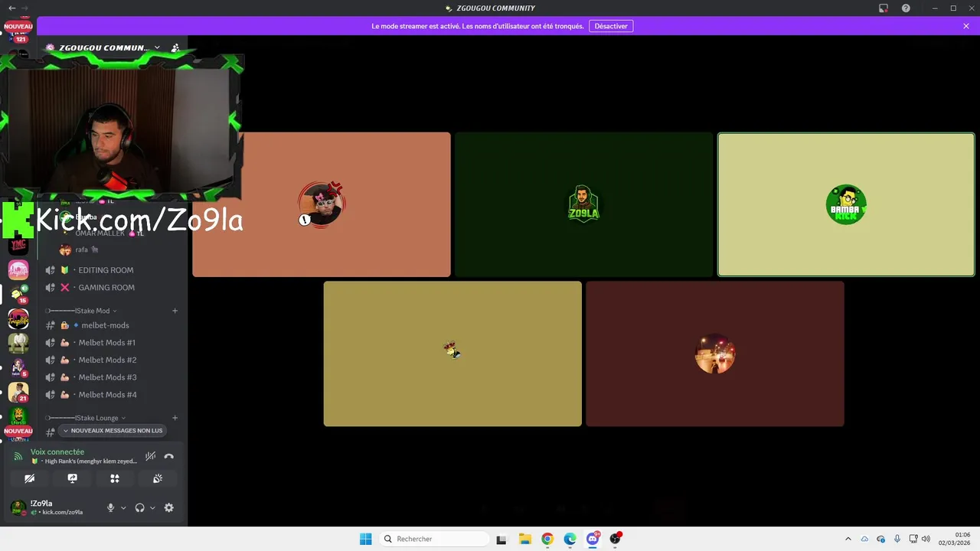
Task: Open the inbox icon in title bar
Action: tap(884, 8)
